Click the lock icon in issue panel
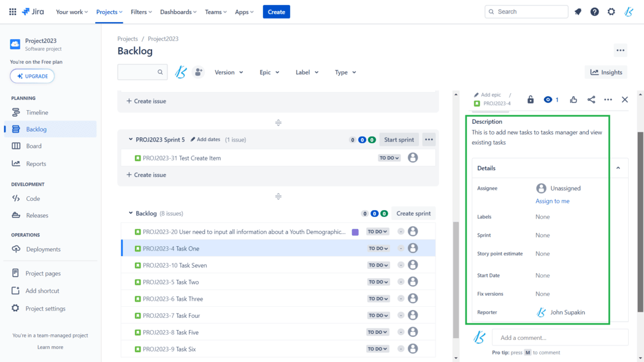The height and width of the screenshot is (362, 644). (x=531, y=100)
